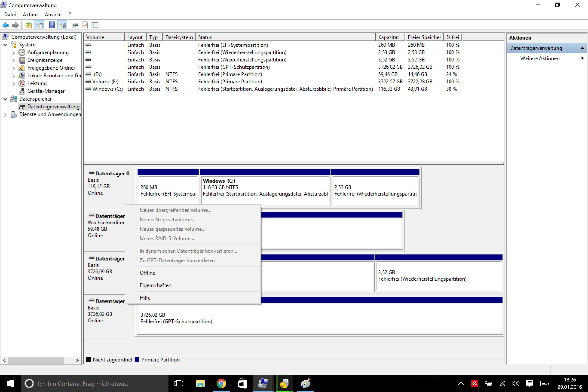Click the blue back arrow in toolbar

[x=5, y=25]
